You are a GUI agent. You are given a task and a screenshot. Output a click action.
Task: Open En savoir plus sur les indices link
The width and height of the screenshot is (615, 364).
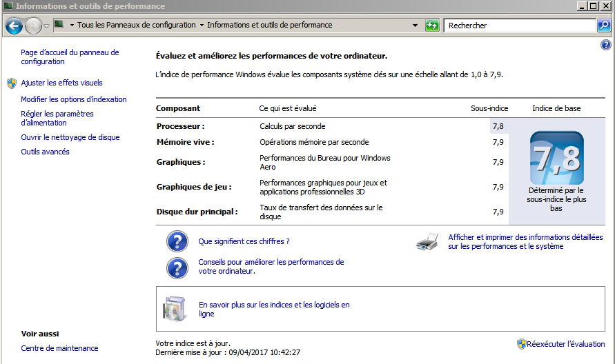pyautogui.click(x=274, y=309)
